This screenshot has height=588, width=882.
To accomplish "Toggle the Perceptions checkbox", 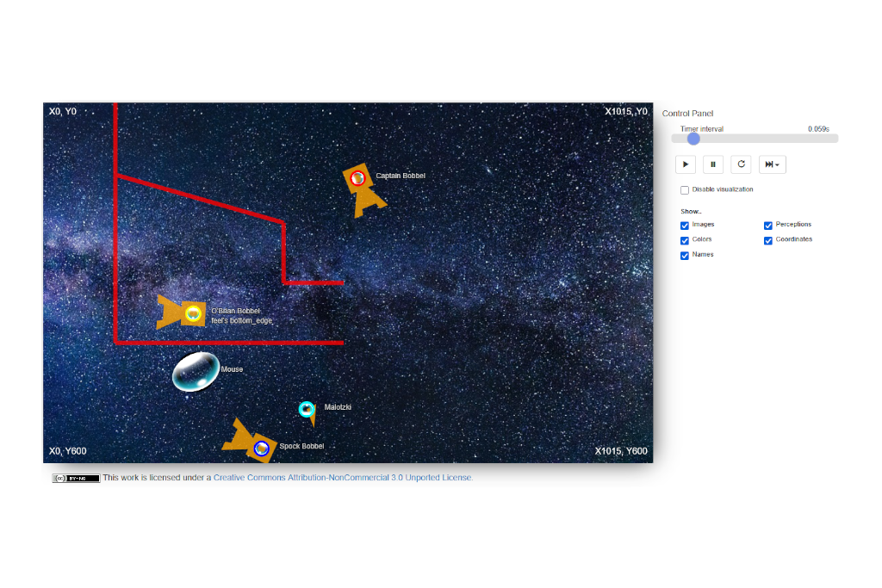I will point(768,226).
